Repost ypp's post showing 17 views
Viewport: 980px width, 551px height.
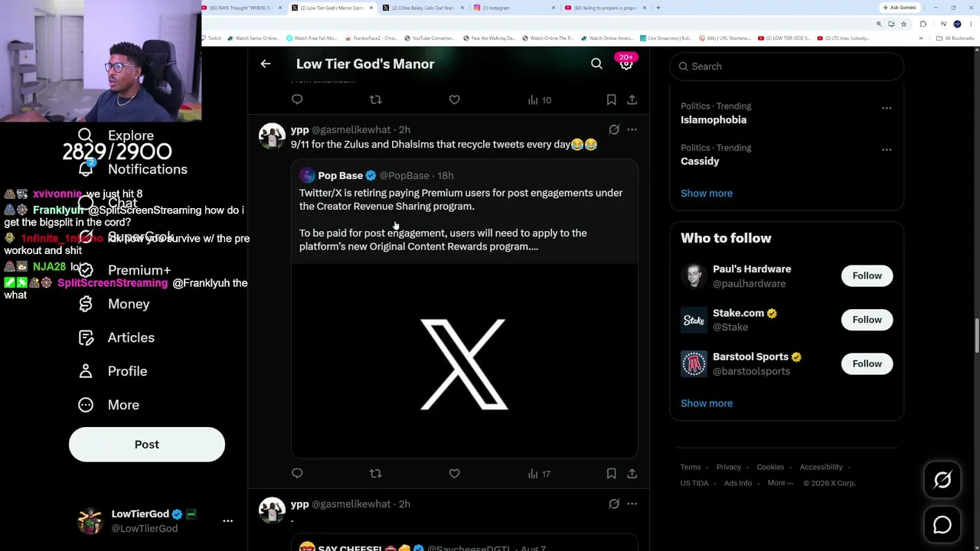(375, 474)
